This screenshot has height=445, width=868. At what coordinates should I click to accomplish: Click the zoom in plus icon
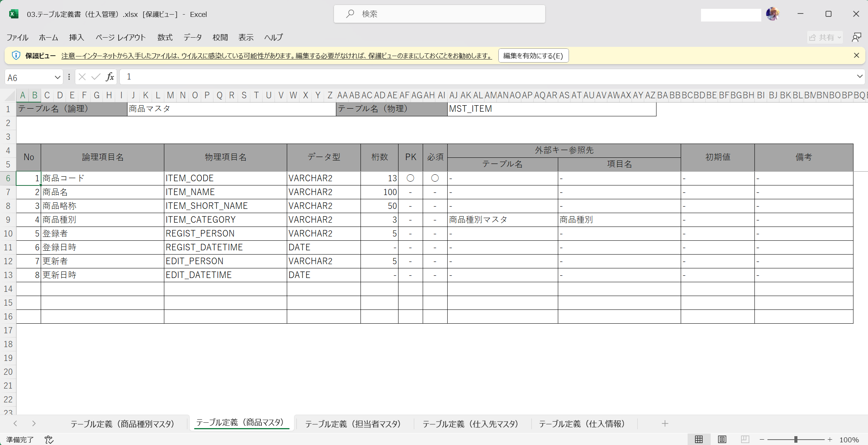coord(830,440)
